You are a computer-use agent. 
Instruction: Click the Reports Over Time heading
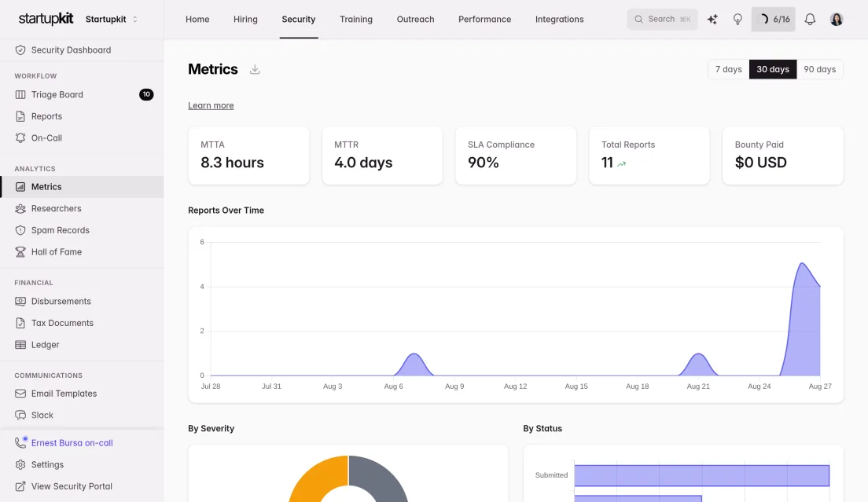[x=226, y=210]
